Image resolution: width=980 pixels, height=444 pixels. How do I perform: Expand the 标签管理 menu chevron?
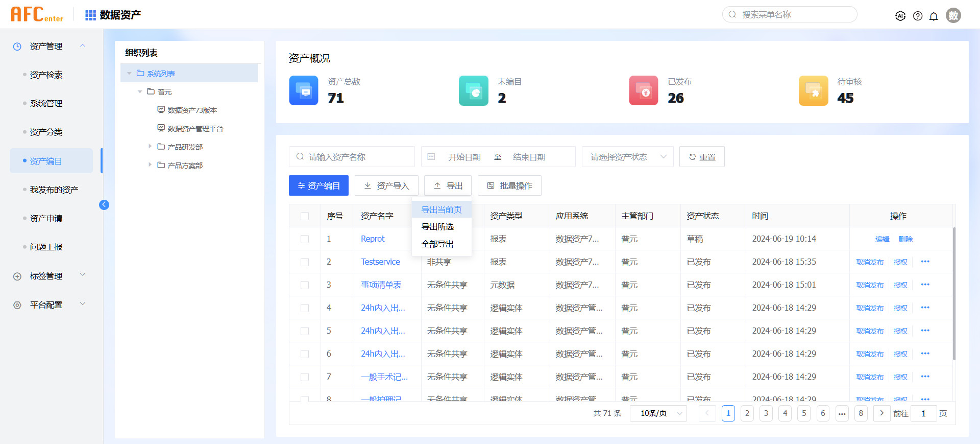(x=83, y=275)
